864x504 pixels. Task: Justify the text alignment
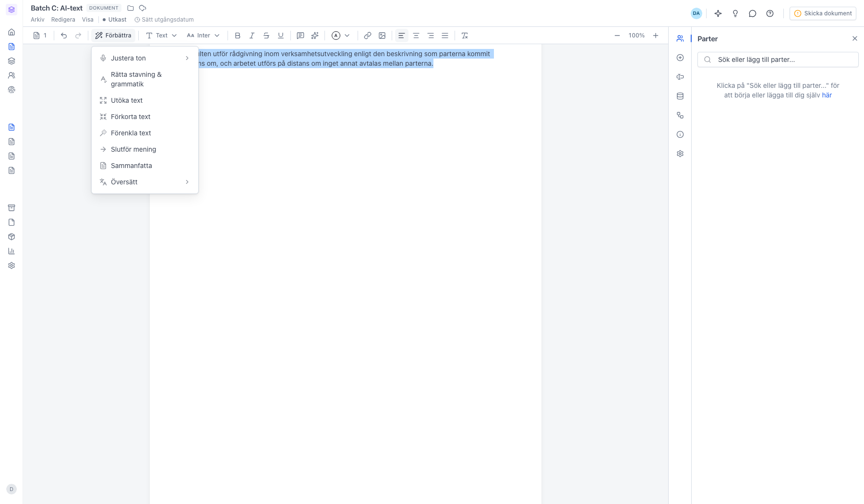click(445, 36)
